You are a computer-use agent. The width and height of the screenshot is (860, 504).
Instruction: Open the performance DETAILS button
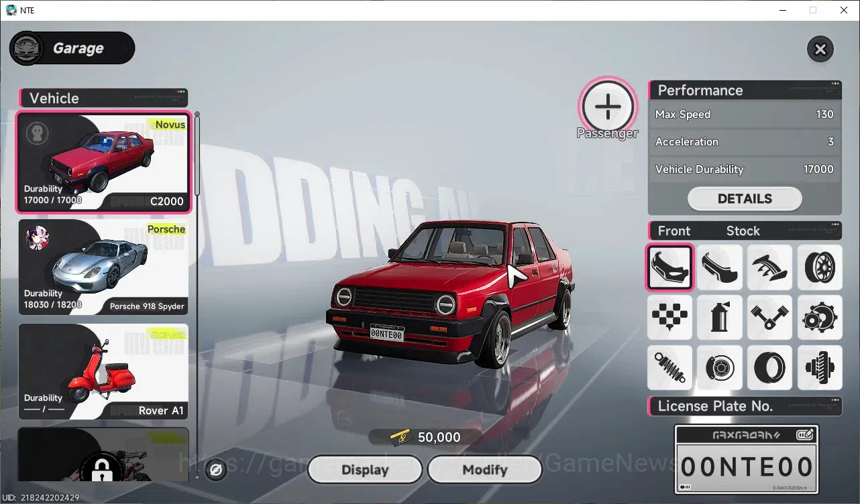[745, 198]
